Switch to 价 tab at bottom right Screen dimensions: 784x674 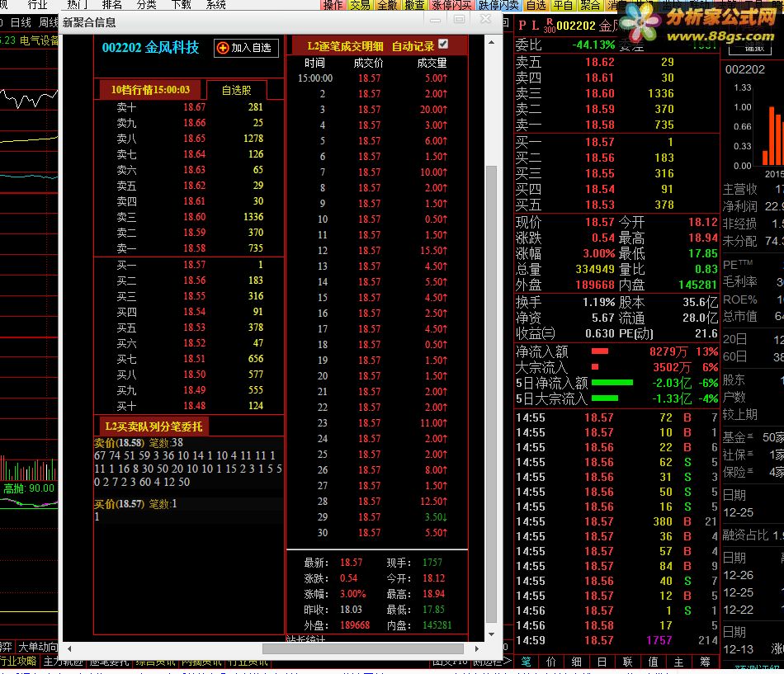coord(551,662)
